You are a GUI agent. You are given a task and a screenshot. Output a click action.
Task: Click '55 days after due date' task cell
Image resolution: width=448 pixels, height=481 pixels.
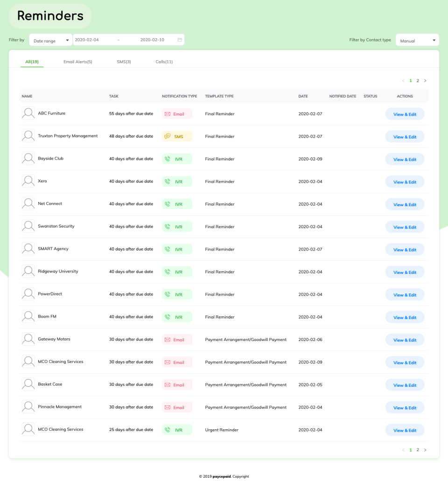click(x=131, y=113)
